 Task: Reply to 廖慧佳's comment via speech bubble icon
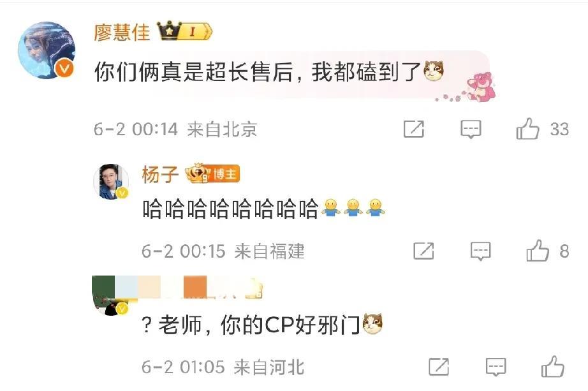(471, 129)
